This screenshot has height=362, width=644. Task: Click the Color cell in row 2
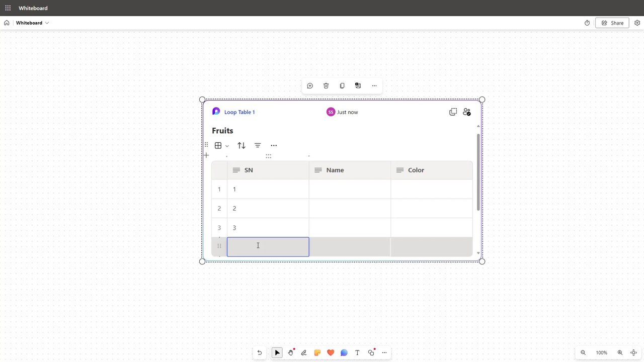coord(432,208)
